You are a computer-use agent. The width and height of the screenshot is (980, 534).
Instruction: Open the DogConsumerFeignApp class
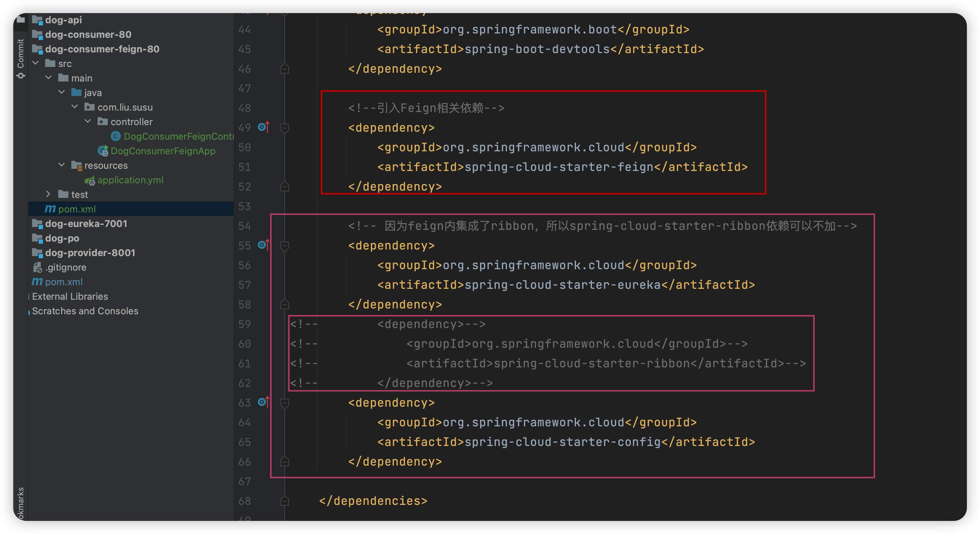click(163, 151)
